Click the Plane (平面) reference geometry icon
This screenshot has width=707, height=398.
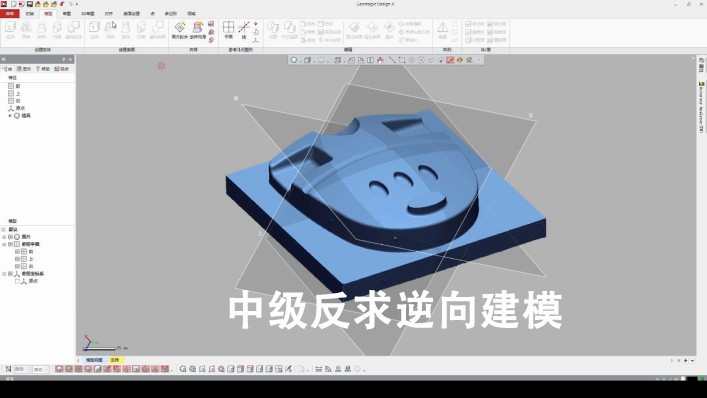(229, 30)
